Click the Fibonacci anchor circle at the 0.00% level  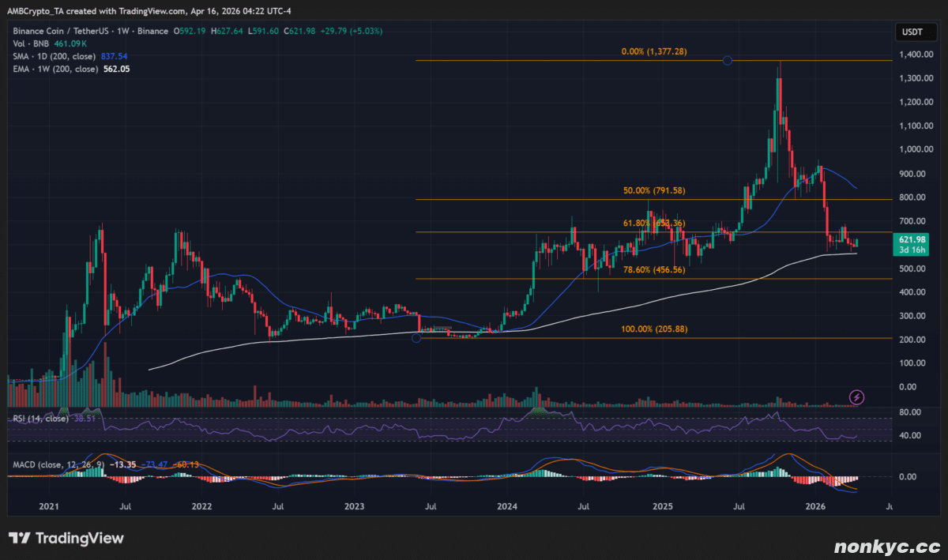(x=727, y=61)
